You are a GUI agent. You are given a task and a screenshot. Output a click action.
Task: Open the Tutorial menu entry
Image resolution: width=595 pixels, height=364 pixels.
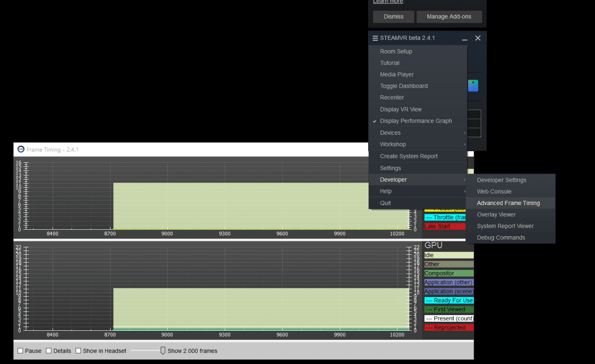417,63
